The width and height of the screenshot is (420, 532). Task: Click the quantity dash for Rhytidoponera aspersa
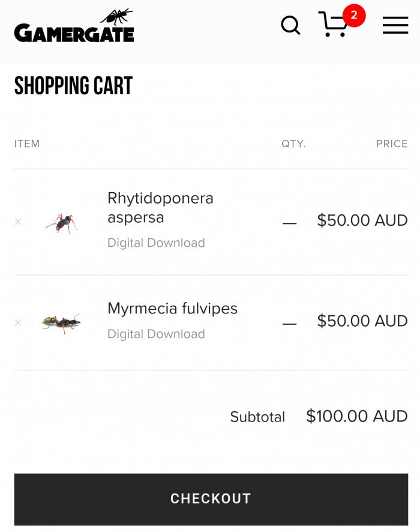pyautogui.click(x=290, y=223)
